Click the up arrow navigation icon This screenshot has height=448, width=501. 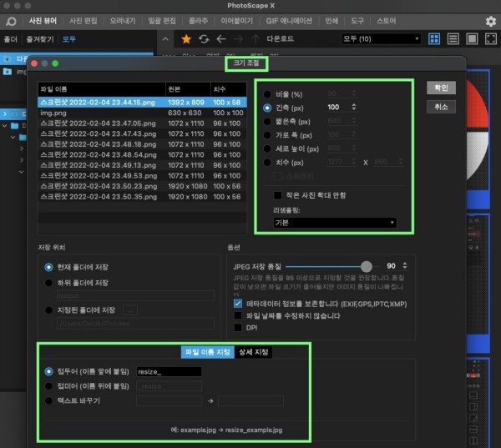click(256, 38)
